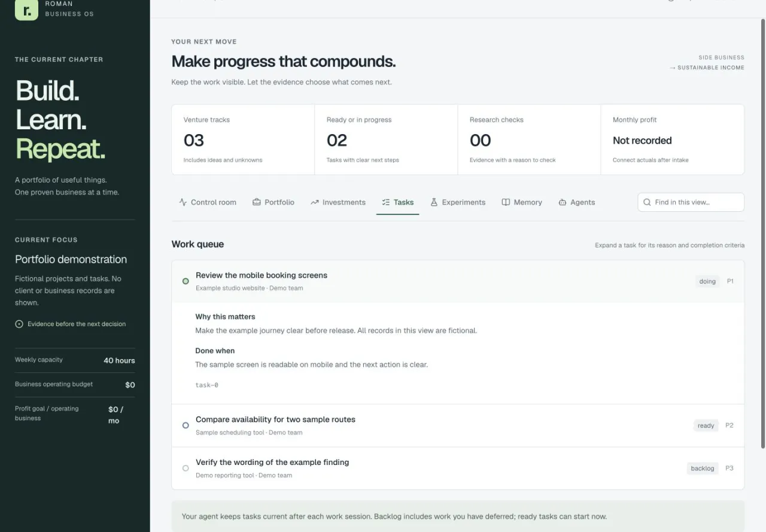The height and width of the screenshot is (532, 766).
Task: Switch to the Portfolio tab
Action: pos(273,202)
